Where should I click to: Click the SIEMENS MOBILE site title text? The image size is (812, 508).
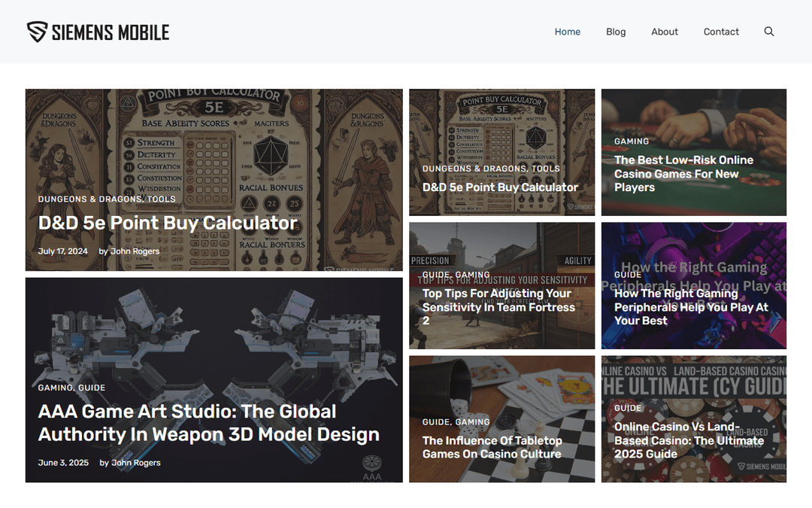click(x=111, y=32)
